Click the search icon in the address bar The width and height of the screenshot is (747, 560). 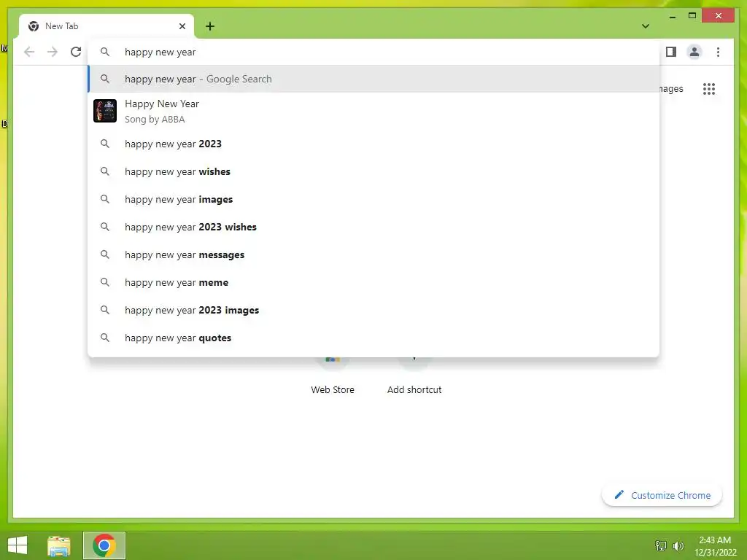(x=105, y=52)
